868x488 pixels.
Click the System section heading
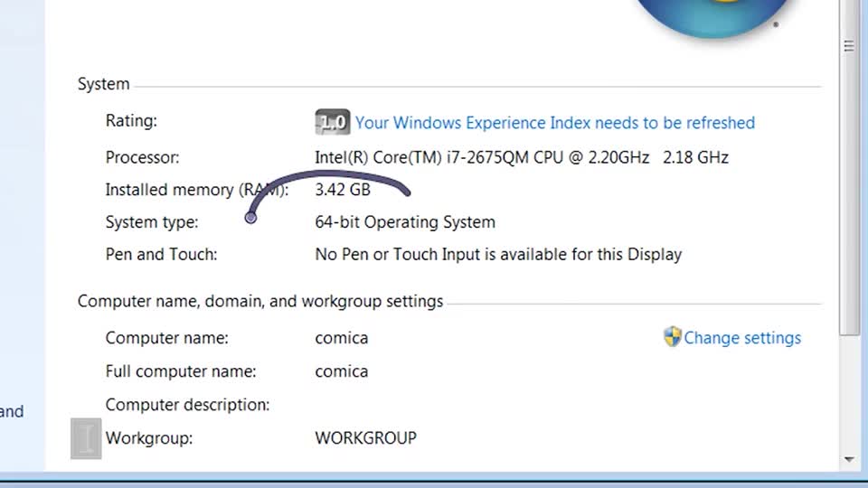[x=103, y=84]
